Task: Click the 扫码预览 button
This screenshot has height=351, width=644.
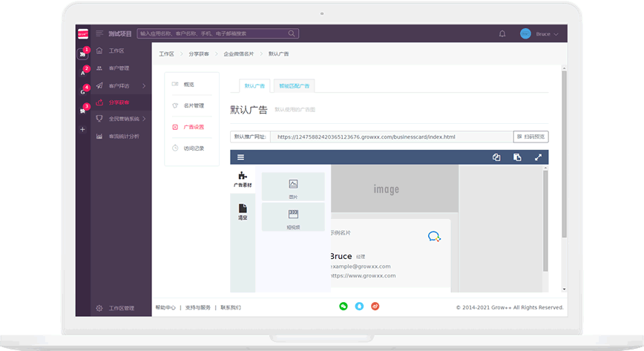Action: [531, 137]
